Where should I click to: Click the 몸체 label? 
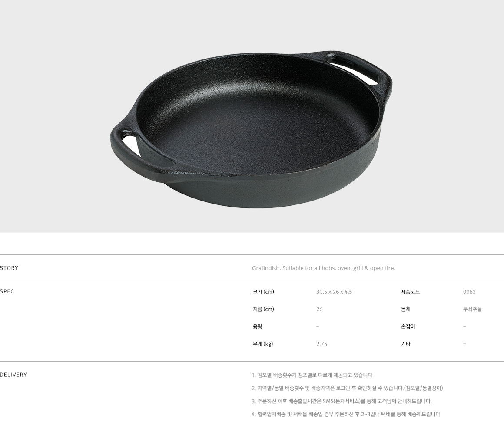(x=406, y=309)
